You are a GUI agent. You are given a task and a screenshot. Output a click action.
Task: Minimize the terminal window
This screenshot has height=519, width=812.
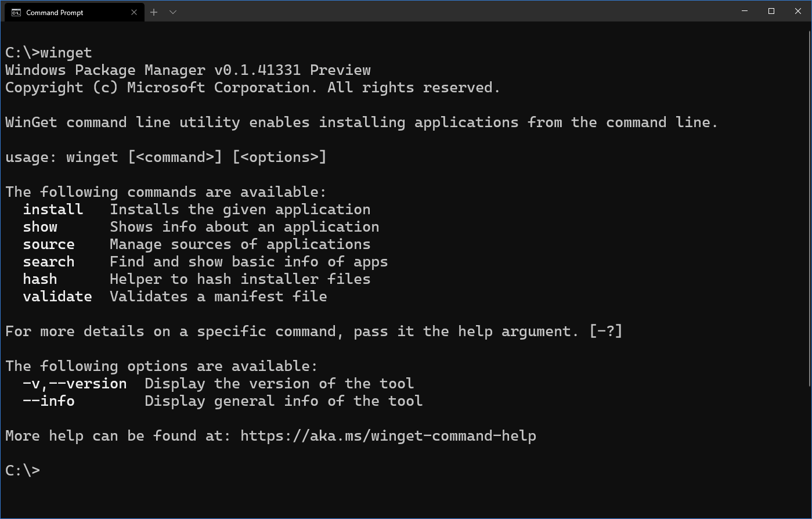click(x=745, y=11)
